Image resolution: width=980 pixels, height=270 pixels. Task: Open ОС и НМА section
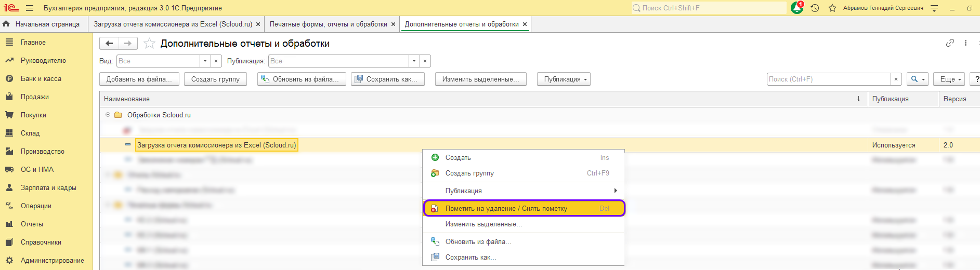click(46, 169)
